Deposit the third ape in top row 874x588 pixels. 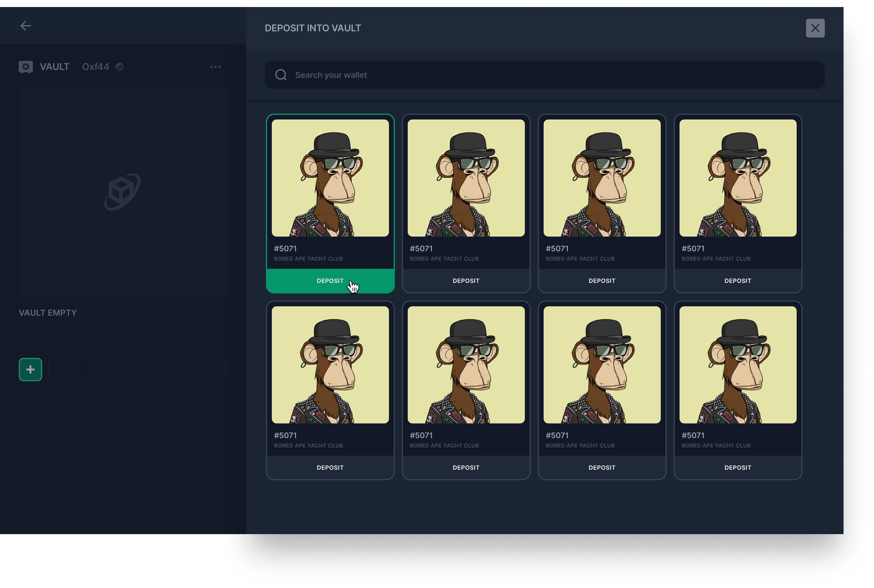coord(602,281)
